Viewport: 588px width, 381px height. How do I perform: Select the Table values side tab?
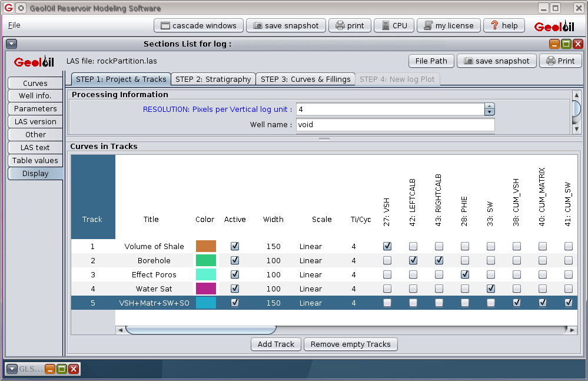click(35, 161)
